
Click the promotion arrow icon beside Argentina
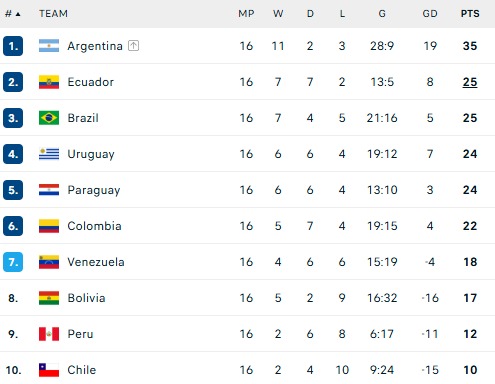[x=133, y=46]
